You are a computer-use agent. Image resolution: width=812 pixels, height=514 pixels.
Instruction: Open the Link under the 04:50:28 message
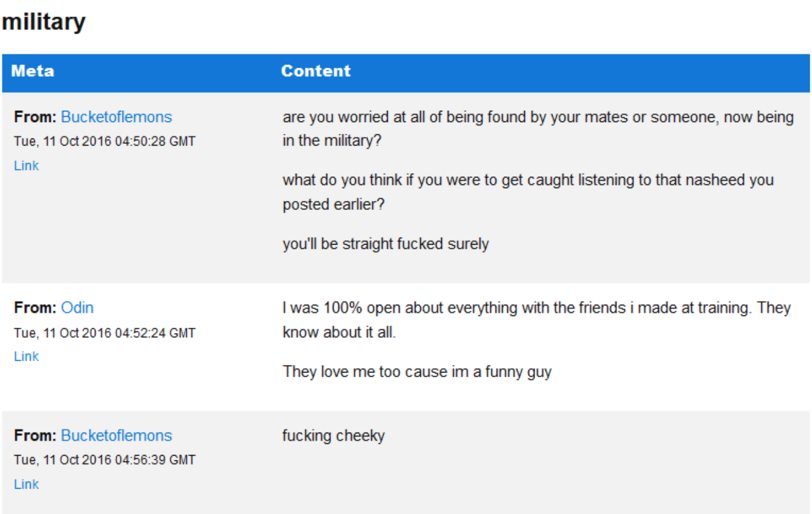point(27,166)
